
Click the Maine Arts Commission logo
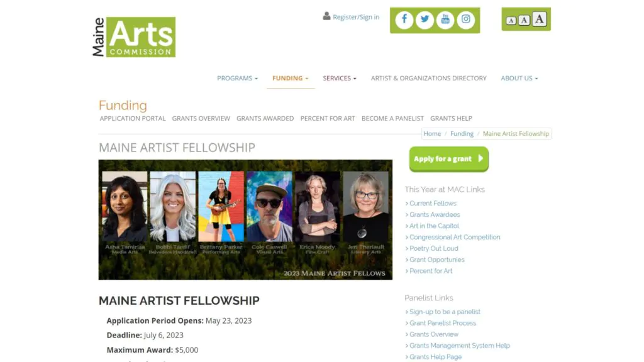(x=134, y=37)
